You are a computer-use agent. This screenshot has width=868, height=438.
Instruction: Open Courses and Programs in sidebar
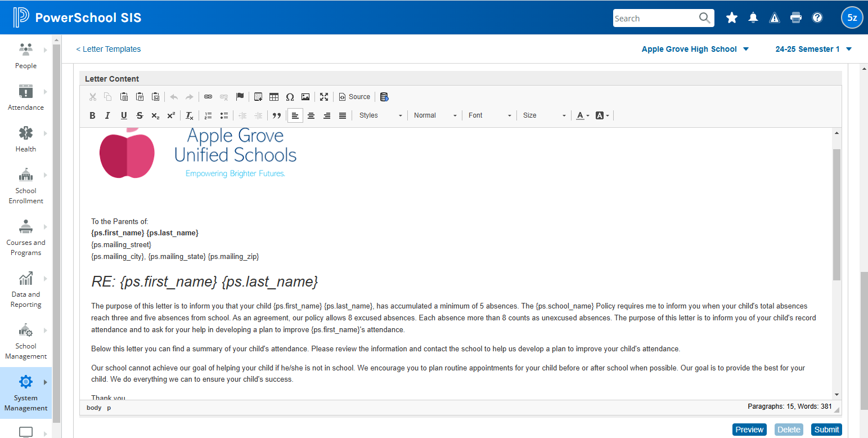26,237
